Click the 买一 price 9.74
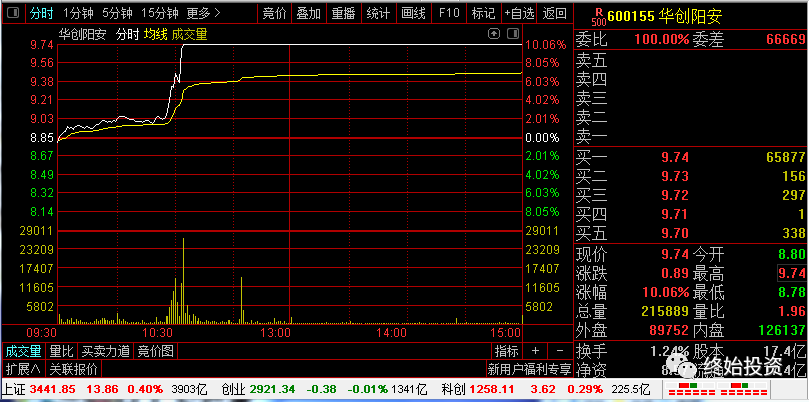This screenshot has height=402, width=809. [675, 157]
